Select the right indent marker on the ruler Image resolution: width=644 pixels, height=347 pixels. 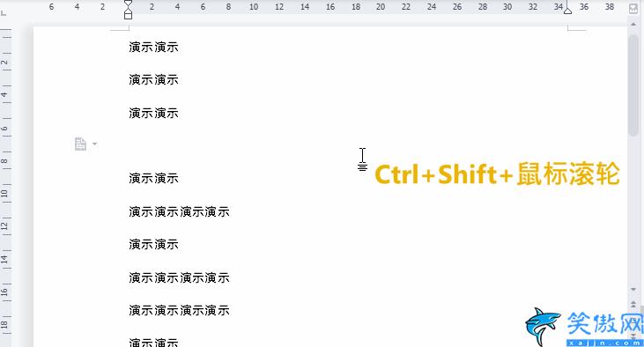(567, 11)
